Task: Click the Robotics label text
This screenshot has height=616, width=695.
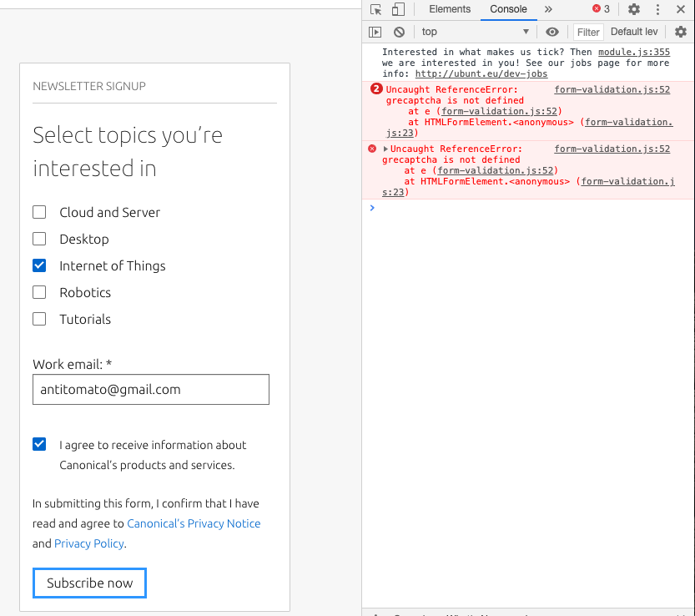Action: [x=85, y=292]
